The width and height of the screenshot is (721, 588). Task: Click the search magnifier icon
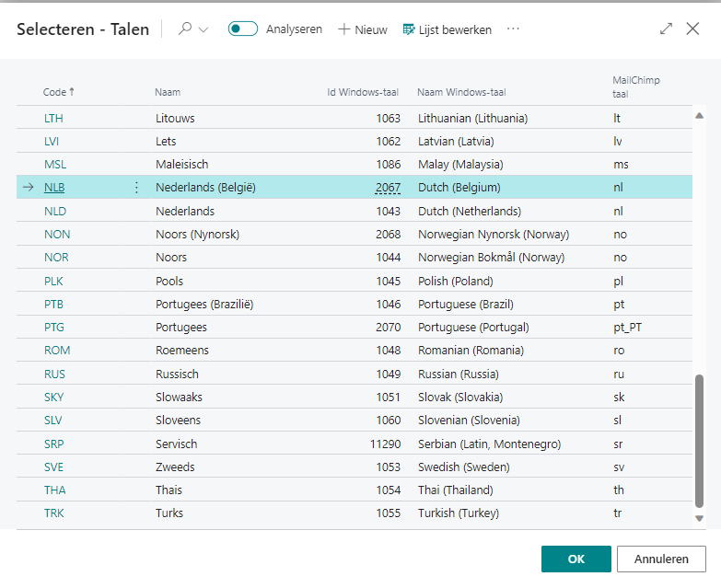click(x=185, y=29)
